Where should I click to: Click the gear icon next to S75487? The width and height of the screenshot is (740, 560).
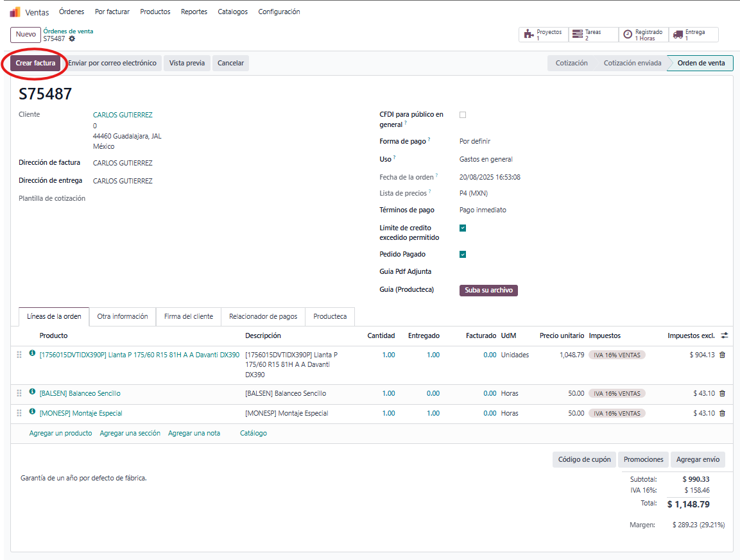(x=72, y=39)
